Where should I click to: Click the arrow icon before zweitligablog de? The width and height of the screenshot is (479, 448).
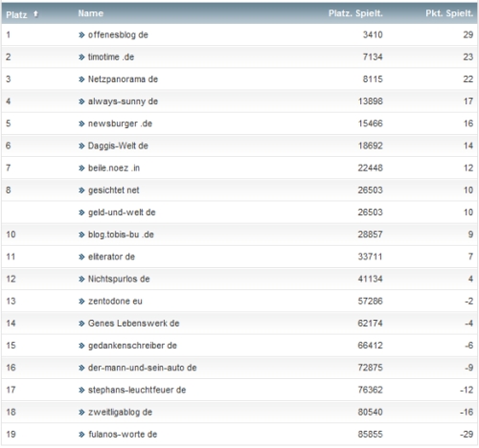click(81, 413)
